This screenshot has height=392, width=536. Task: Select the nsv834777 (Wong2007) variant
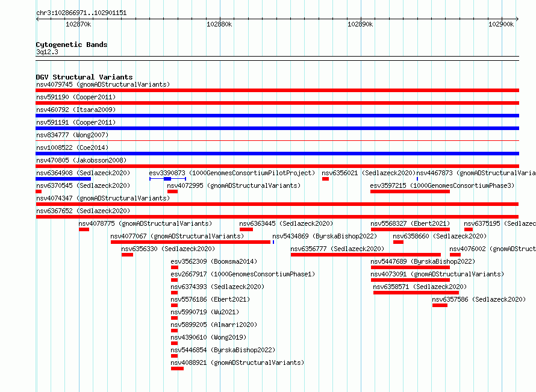pyautogui.click(x=72, y=135)
